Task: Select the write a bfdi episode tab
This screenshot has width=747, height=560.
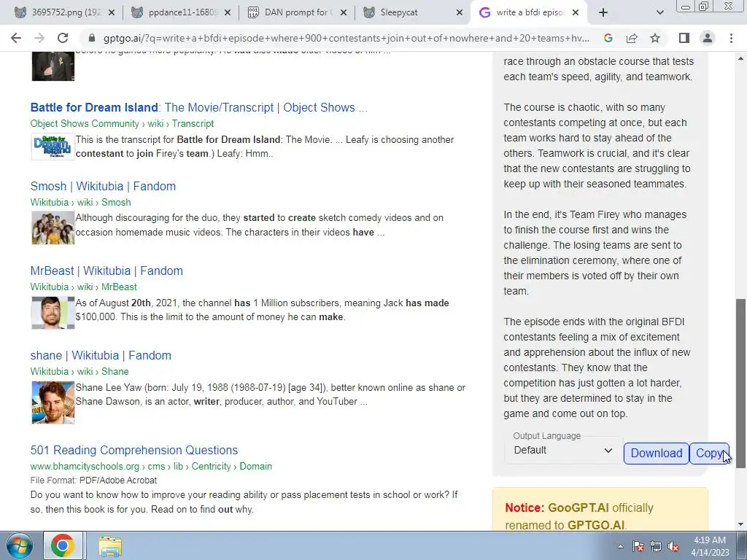Action: tap(529, 13)
